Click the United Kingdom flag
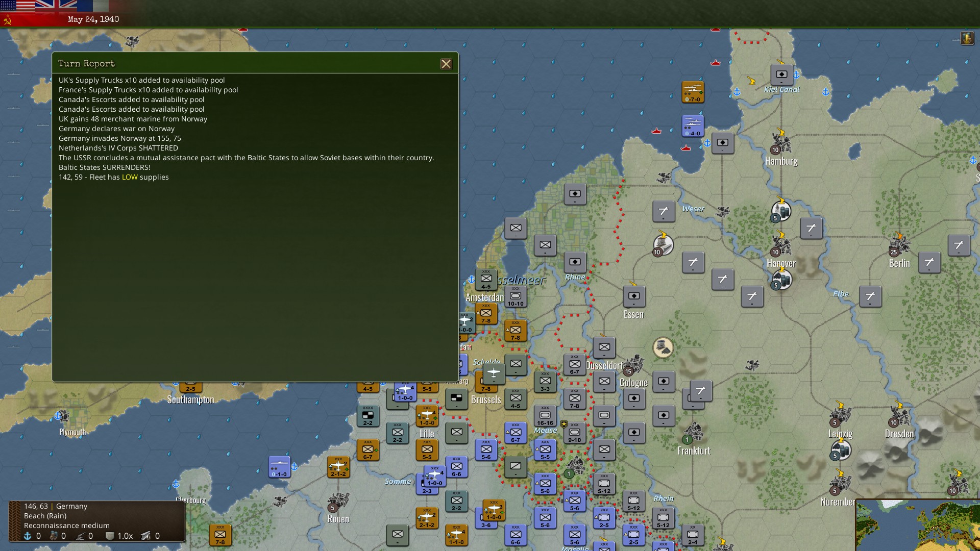The width and height of the screenshot is (980, 551). pyautogui.click(x=56, y=6)
